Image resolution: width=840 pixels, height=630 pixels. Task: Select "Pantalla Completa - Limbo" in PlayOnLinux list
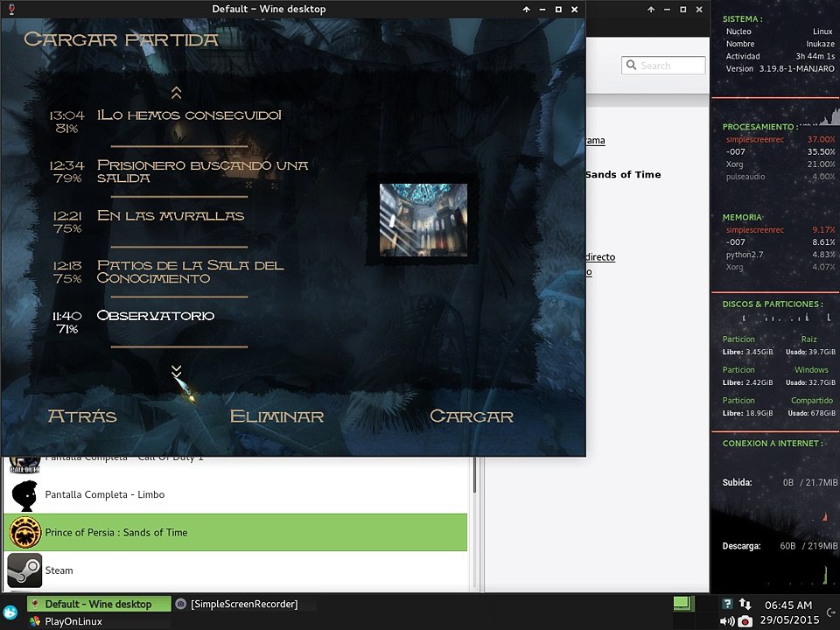point(235,494)
